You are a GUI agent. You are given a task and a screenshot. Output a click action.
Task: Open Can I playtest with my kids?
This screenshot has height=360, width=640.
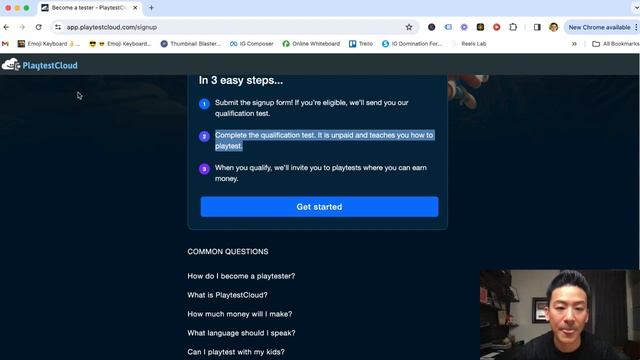[236, 351]
